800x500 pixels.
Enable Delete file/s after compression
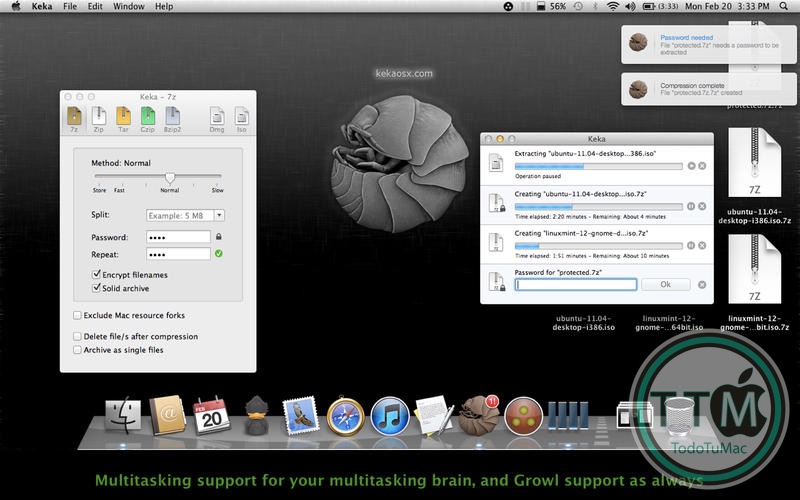click(77, 336)
